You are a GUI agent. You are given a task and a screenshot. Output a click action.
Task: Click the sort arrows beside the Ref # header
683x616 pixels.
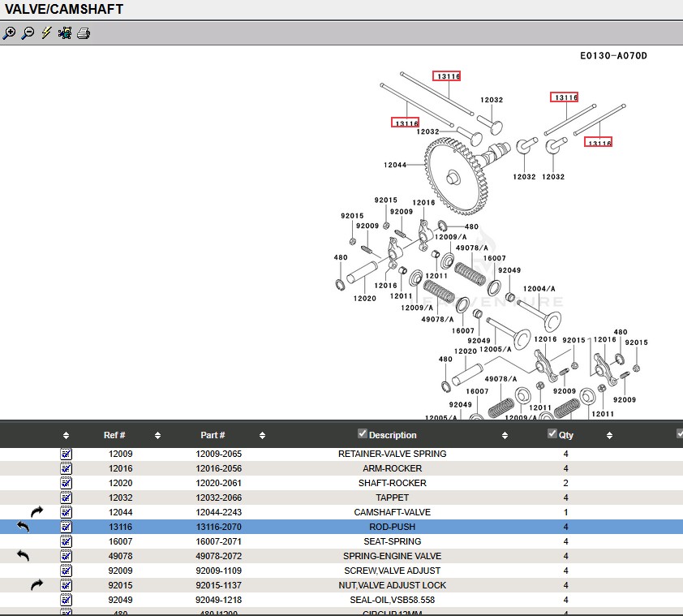pyautogui.click(x=157, y=436)
